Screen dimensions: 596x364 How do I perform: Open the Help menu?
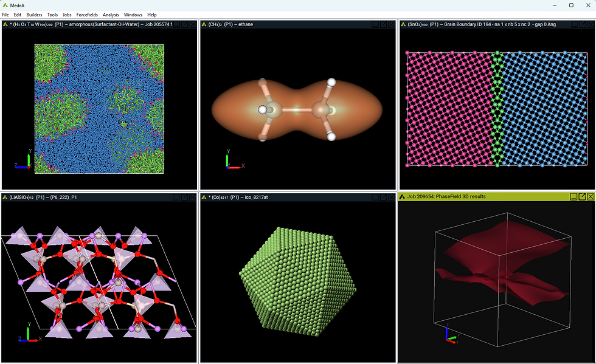click(152, 15)
